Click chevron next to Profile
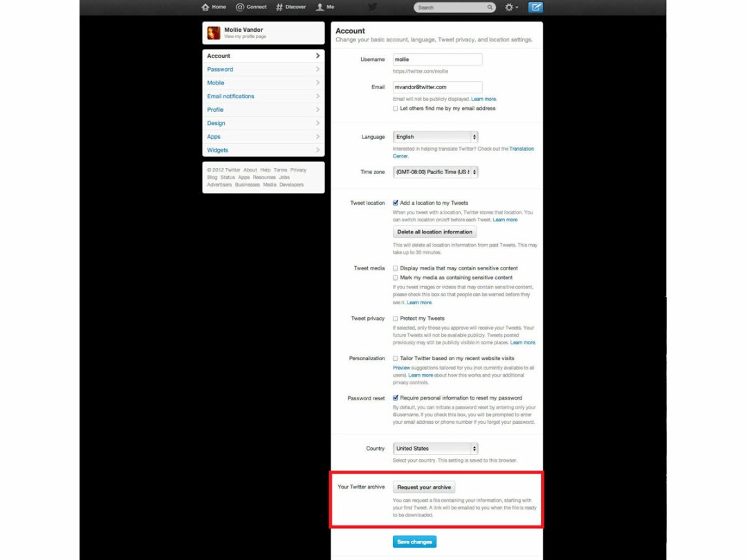Screen dimensions: 747x560 pyautogui.click(x=317, y=109)
